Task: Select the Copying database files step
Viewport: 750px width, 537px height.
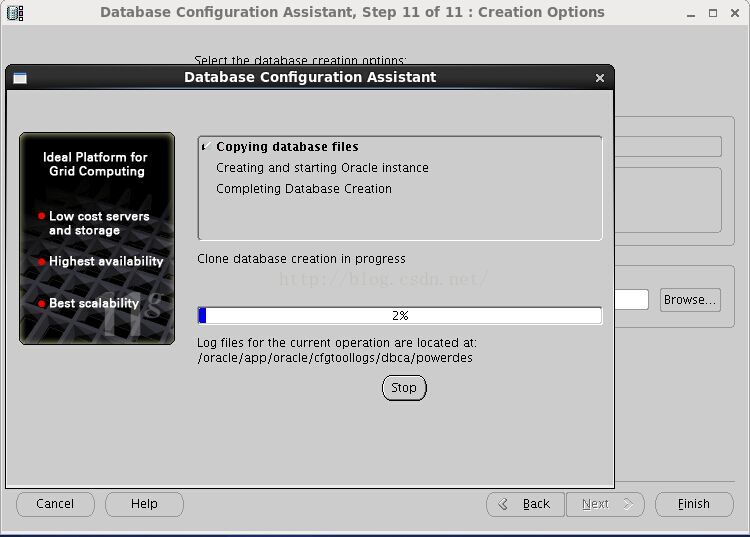Action: 287,147
